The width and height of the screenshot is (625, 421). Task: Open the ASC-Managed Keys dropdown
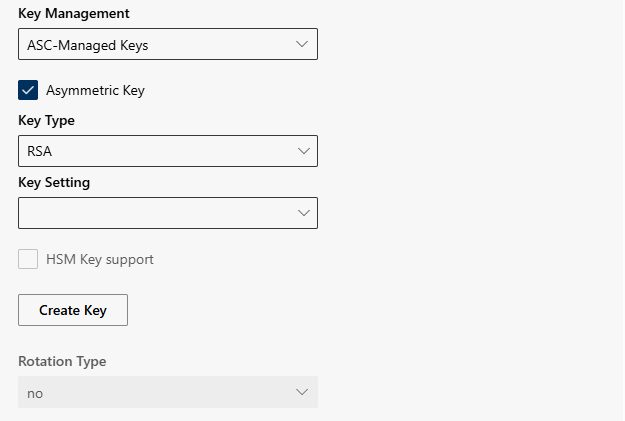pos(168,45)
